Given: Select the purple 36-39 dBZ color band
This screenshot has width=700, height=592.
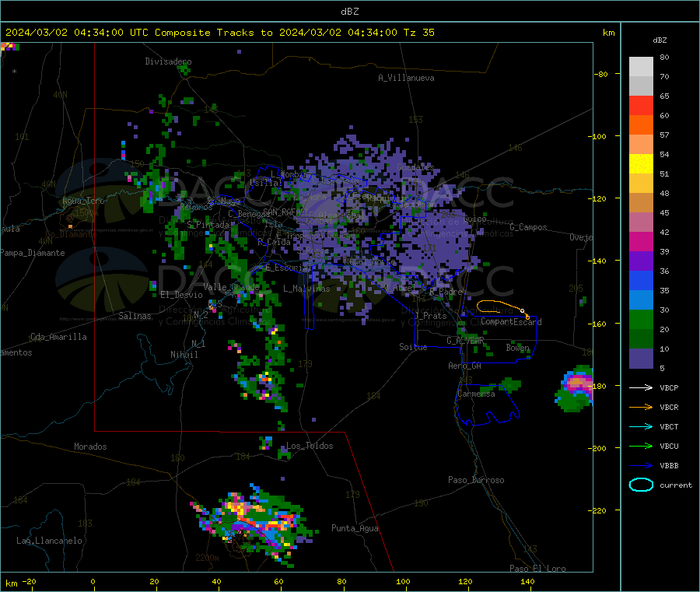Looking at the screenshot, I should (641, 261).
